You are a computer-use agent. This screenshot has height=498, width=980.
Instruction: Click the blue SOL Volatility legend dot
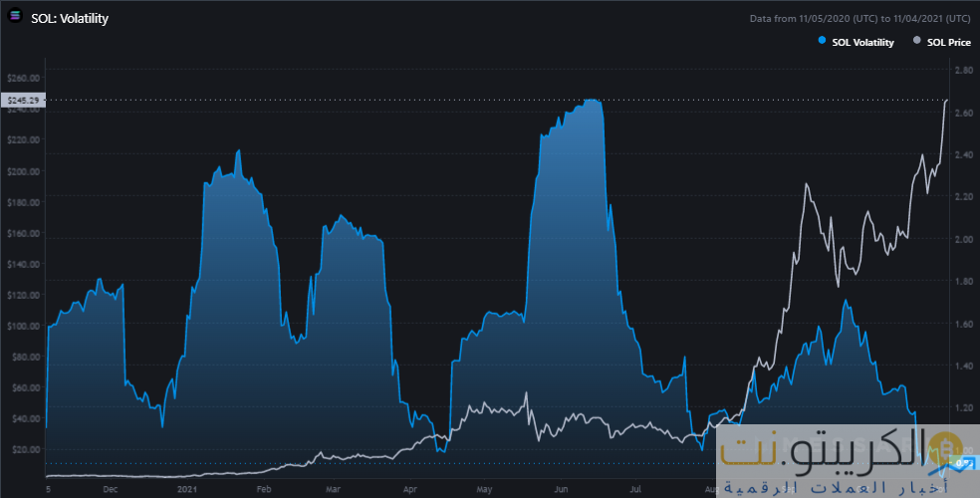tap(822, 42)
